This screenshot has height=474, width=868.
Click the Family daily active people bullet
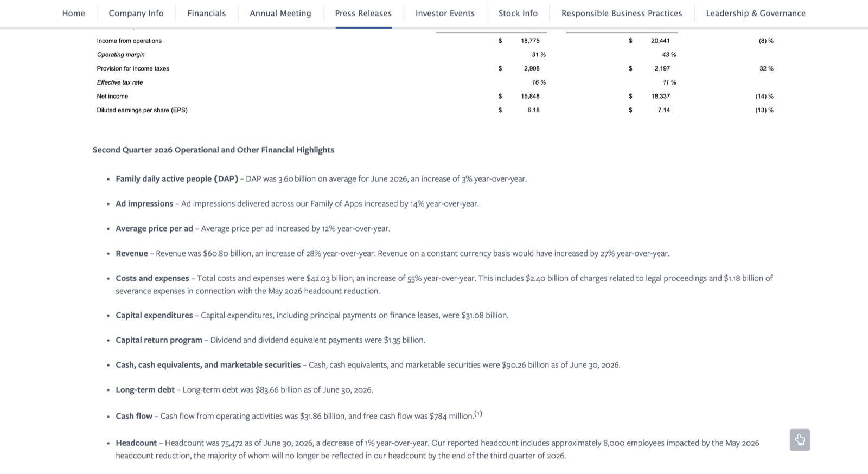[177, 178]
